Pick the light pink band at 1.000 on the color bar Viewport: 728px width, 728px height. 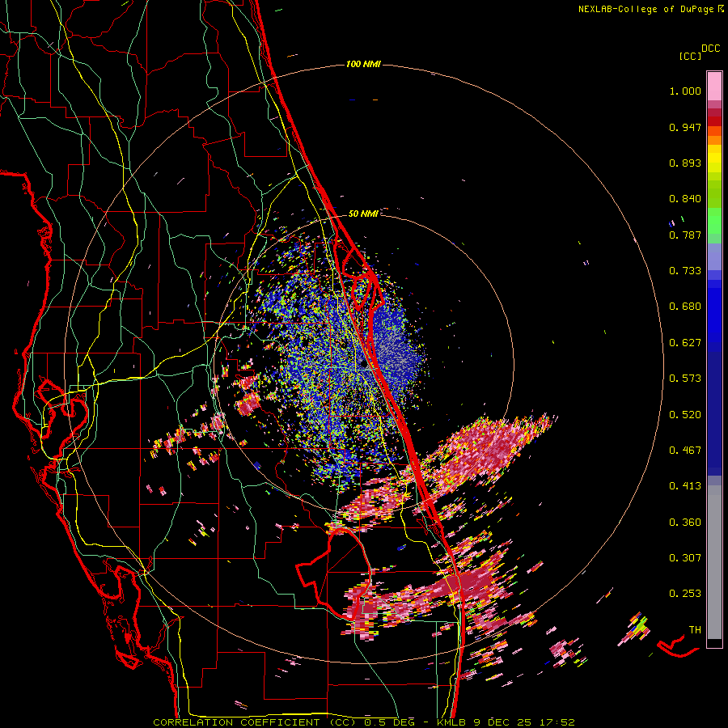(x=714, y=86)
